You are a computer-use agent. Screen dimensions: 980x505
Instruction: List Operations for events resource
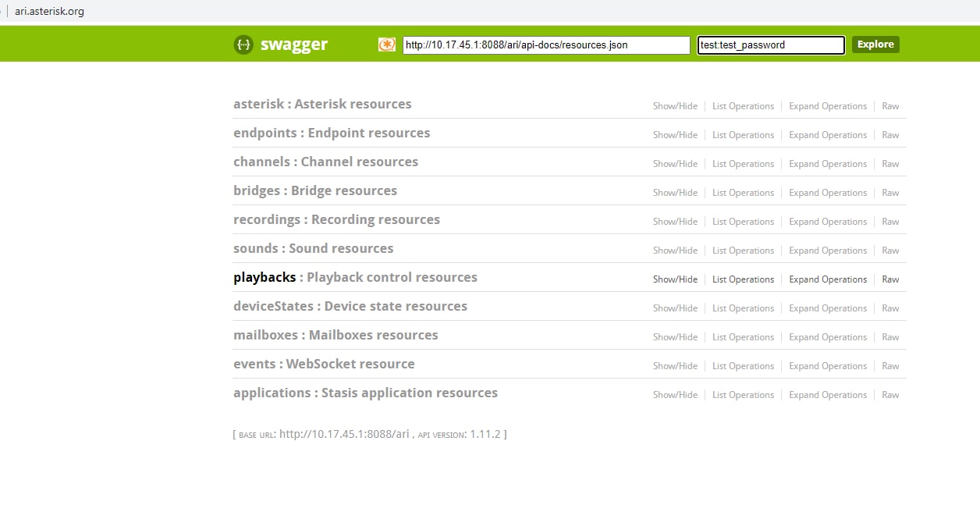coord(743,366)
